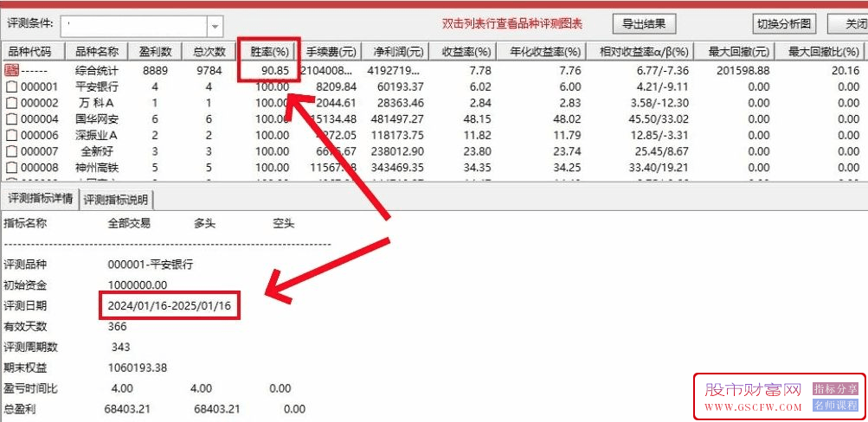
Task: Click 评测周期数 value 343
Action: tap(120, 348)
